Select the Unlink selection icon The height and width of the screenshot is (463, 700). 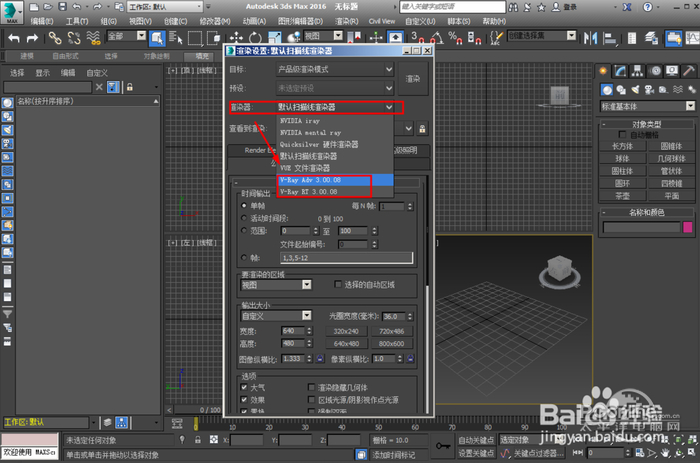tap(74, 38)
